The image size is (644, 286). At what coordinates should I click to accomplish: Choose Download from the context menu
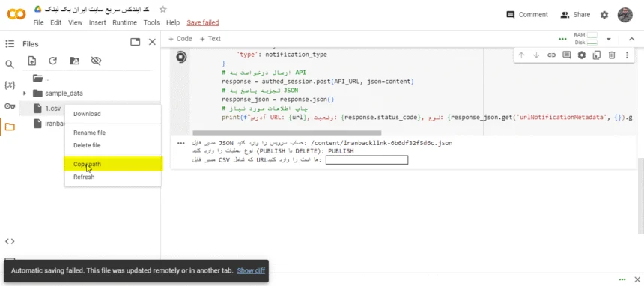coord(87,114)
